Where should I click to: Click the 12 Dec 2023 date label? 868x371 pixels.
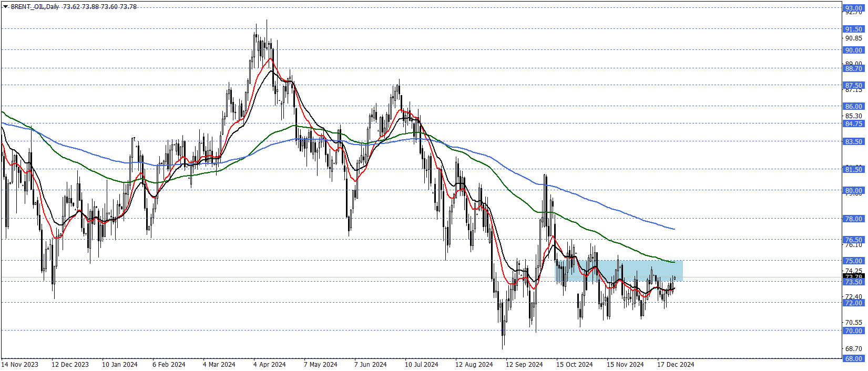pyautogui.click(x=70, y=364)
